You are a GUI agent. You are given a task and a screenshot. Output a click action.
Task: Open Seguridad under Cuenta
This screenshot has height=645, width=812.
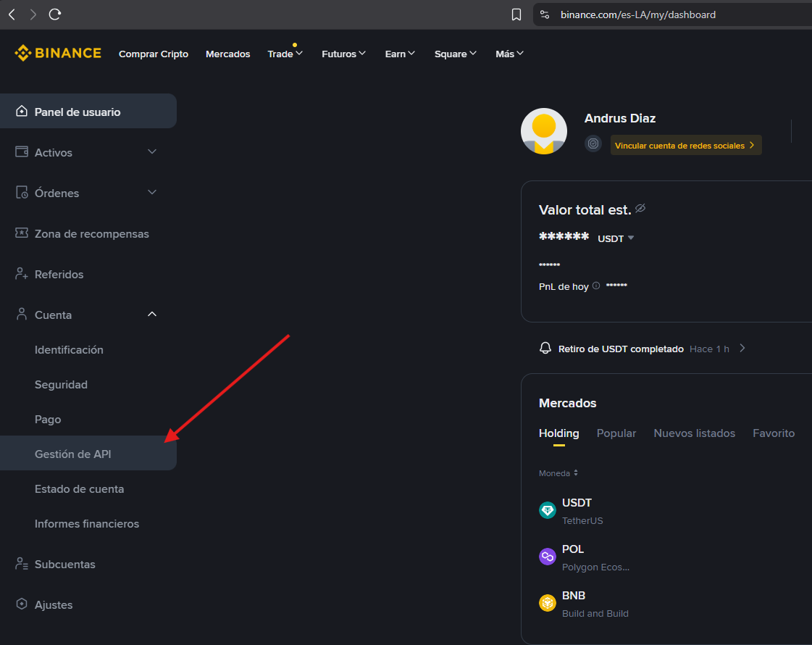[61, 384]
